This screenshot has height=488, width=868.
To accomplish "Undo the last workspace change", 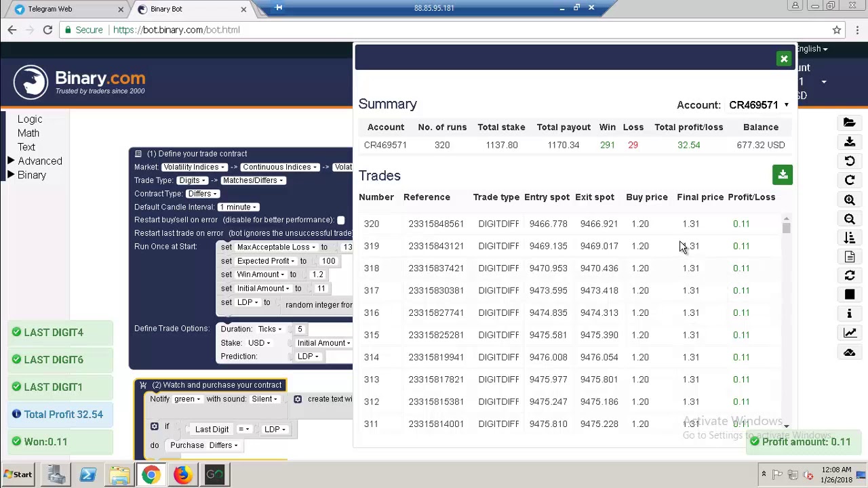I will (849, 161).
